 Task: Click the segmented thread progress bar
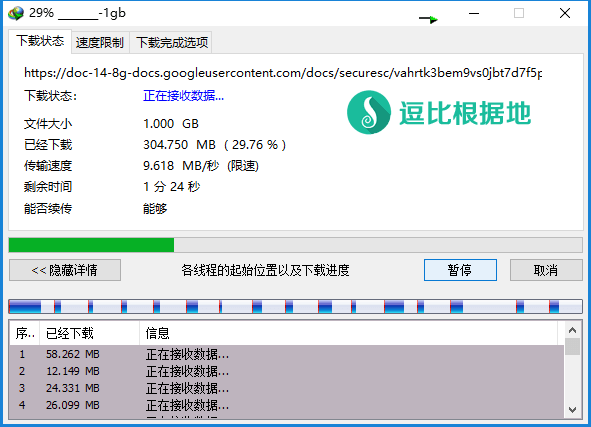pyautogui.click(x=296, y=306)
